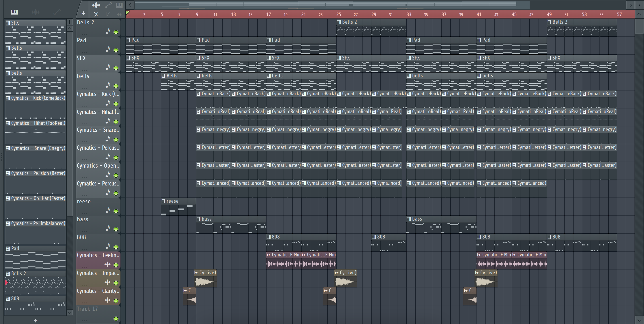Select the Cymatics - Snare track header

[98, 135]
